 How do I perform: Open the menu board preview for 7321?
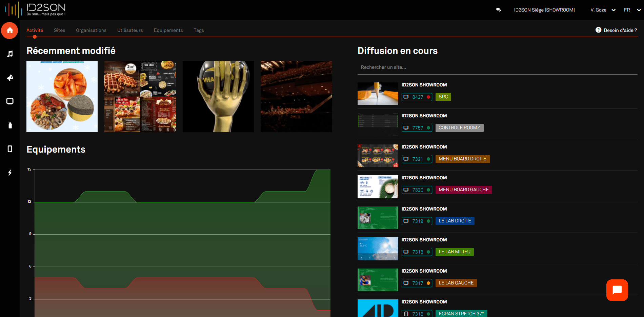[x=378, y=156]
